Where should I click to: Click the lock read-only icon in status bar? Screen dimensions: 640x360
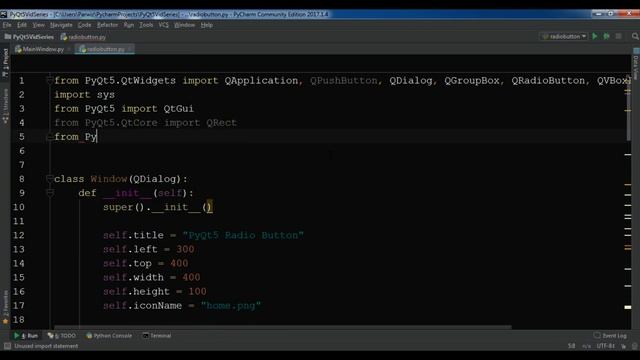coord(624,346)
